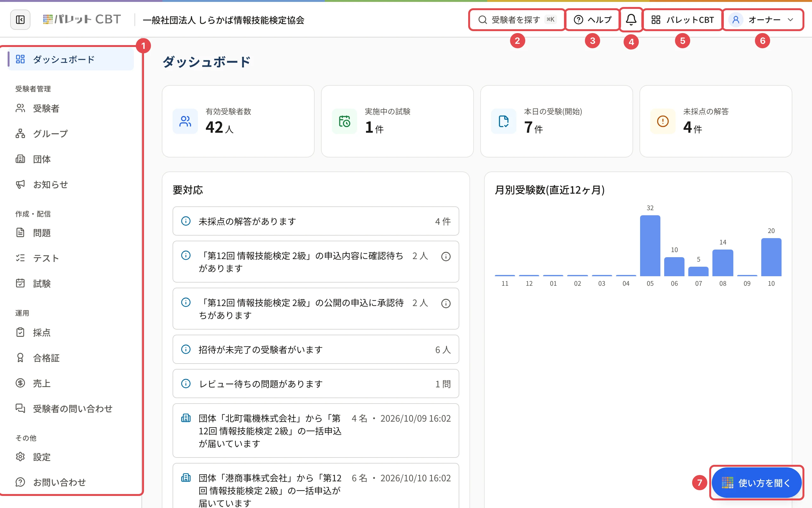Image resolution: width=812 pixels, height=508 pixels.
Task: Open the レビュー待ちの問題があります row
Action: click(316, 384)
